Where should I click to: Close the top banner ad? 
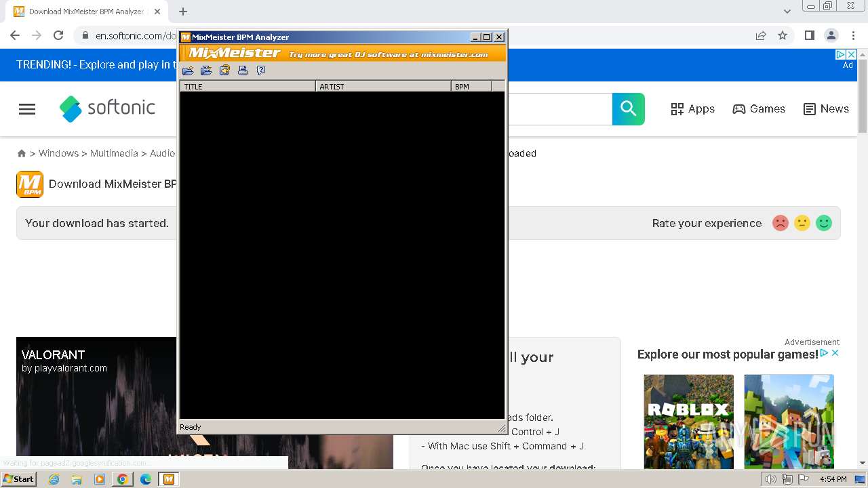(852, 54)
